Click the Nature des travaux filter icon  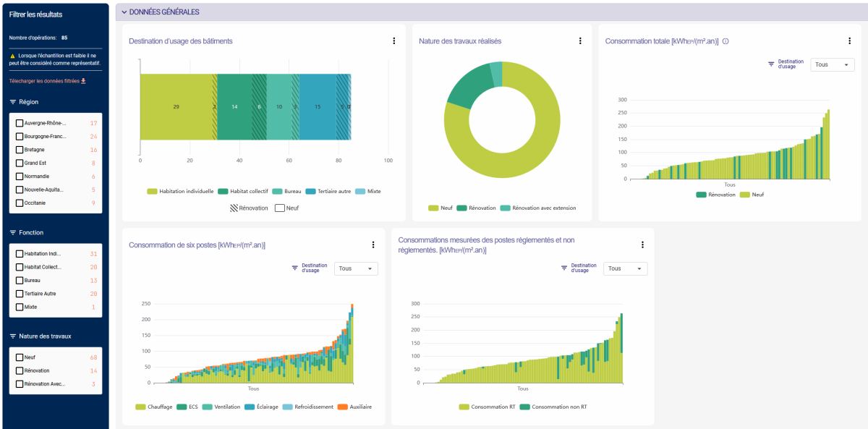pos(13,336)
